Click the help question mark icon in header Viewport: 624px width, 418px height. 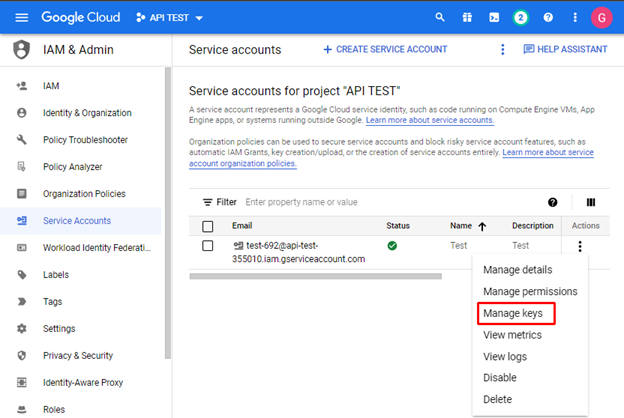tap(547, 18)
